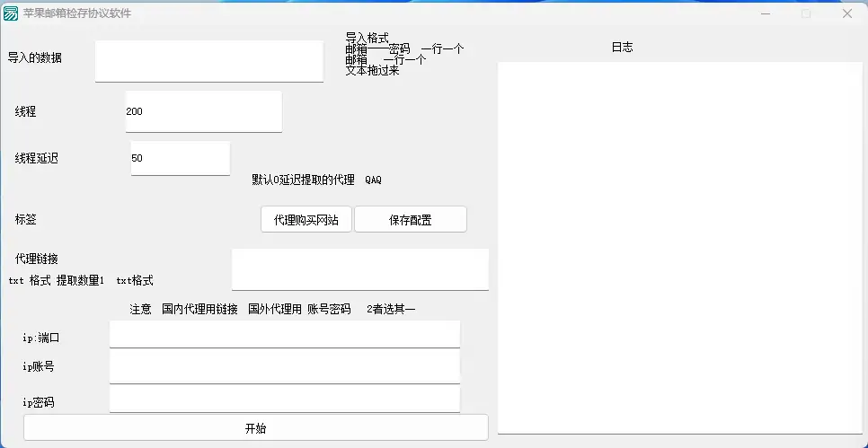Click the 线程 field showing 200
The image size is (868, 448).
[x=204, y=111]
